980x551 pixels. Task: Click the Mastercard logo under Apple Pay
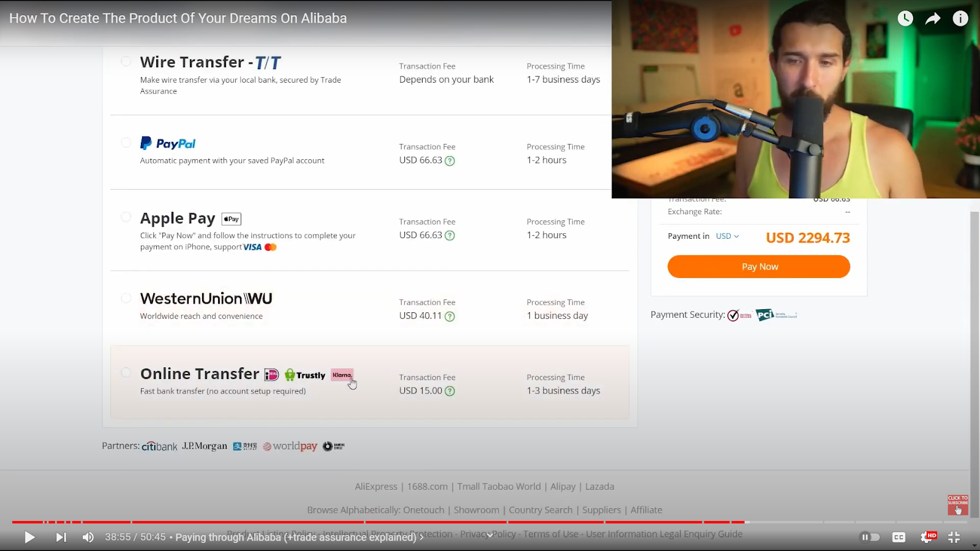271,247
